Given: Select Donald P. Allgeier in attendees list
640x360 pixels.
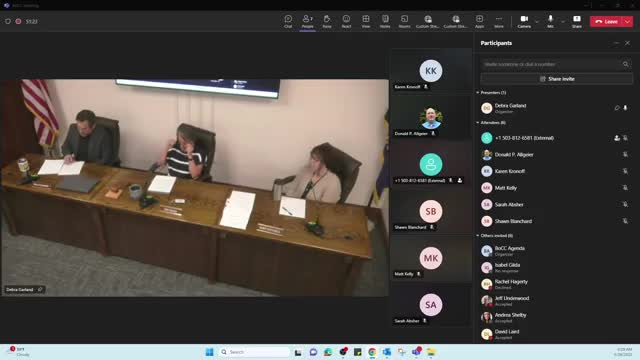Looking at the screenshot, I should [556, 155].
